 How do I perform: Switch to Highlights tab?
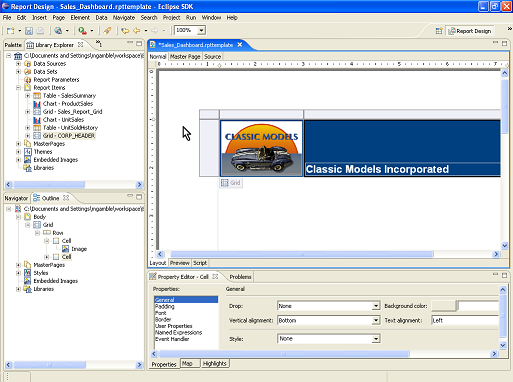coord(215,363)
